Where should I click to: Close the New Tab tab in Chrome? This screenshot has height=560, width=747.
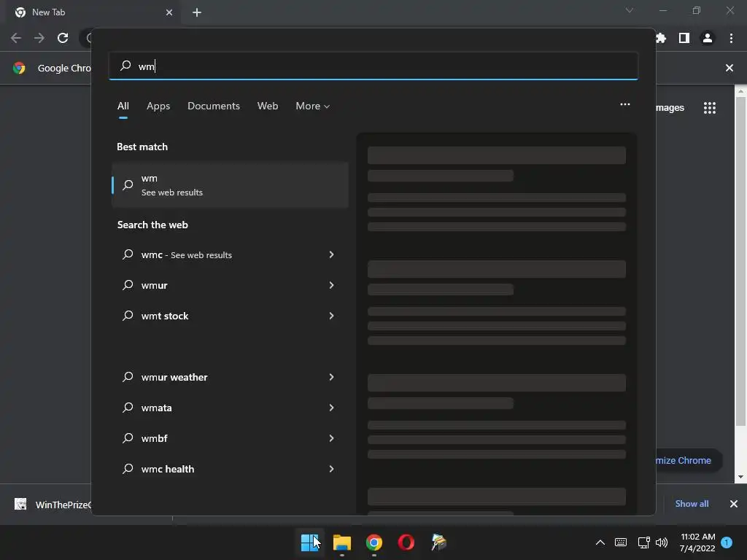[169, 12]
